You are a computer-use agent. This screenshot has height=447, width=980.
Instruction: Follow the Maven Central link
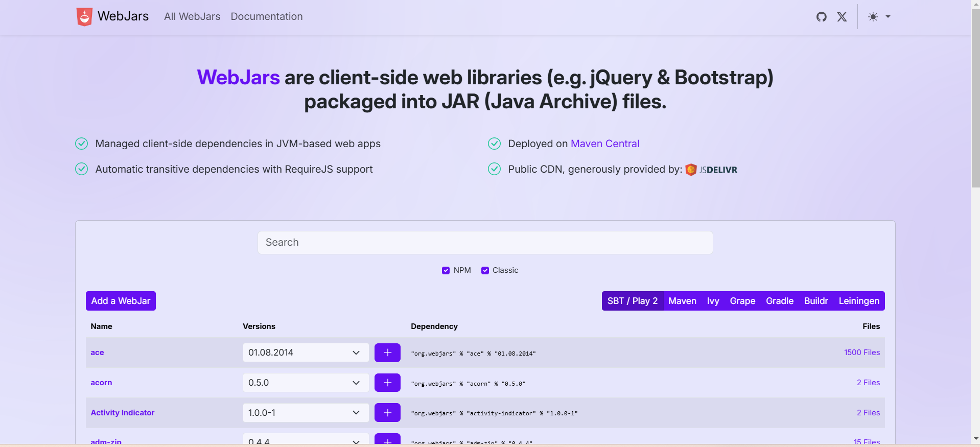point(605,144)
